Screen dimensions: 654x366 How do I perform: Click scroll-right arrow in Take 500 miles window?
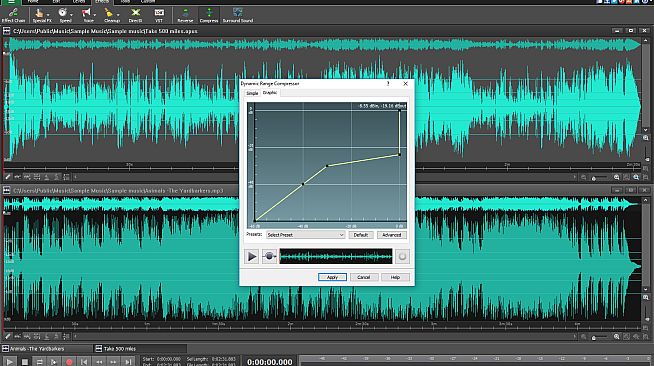point(574,178)
